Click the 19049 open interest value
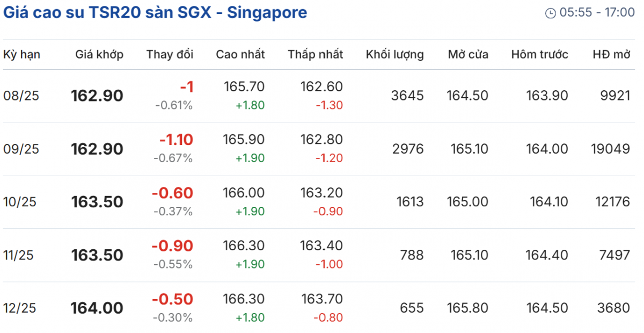The width and height of the screenshot is (644, 333). [x=610, y=149]
